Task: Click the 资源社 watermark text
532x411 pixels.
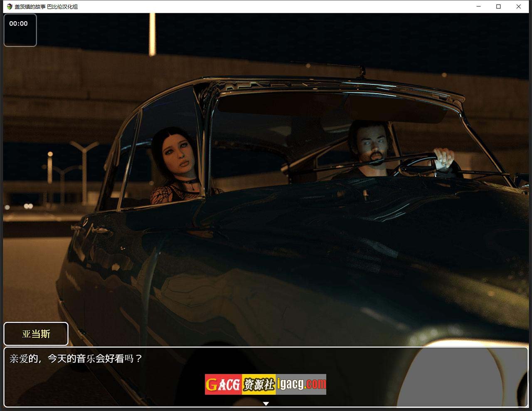Action: (259, 384)
